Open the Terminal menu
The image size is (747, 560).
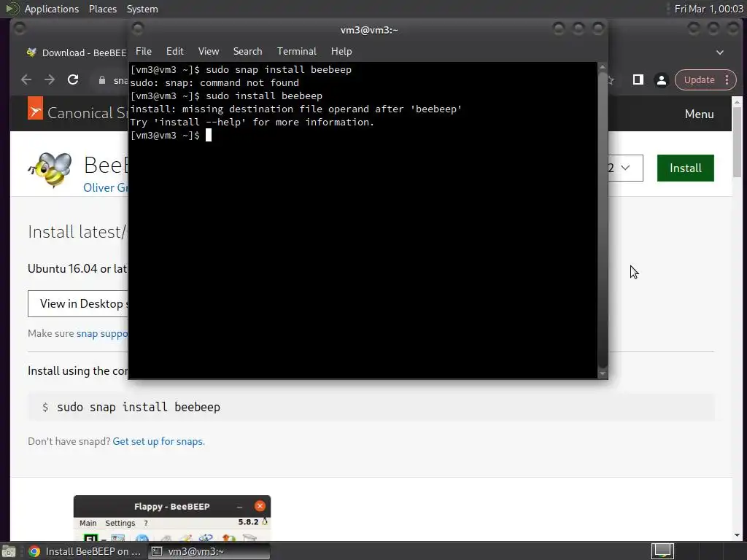coord(297,52)
